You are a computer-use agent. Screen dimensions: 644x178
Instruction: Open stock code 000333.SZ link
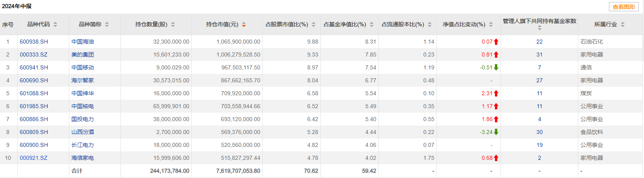(33, 54)
